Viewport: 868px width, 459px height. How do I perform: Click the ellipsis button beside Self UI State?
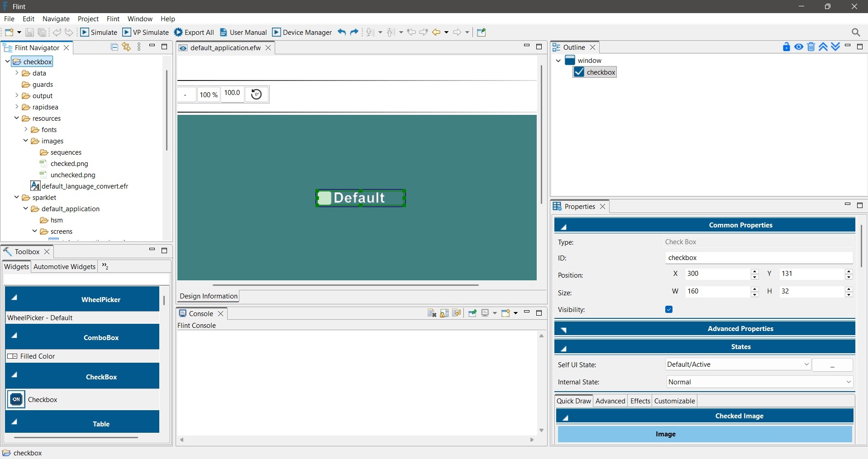click(832, 365)
